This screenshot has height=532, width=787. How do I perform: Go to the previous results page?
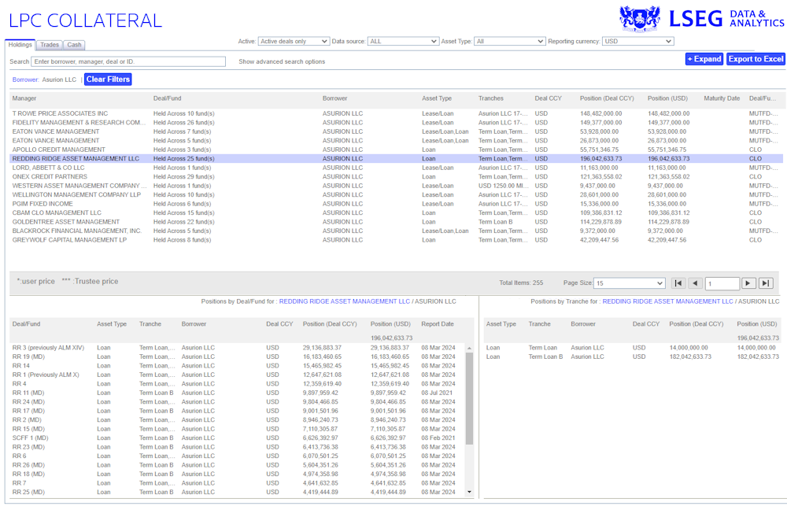[696, 283]
